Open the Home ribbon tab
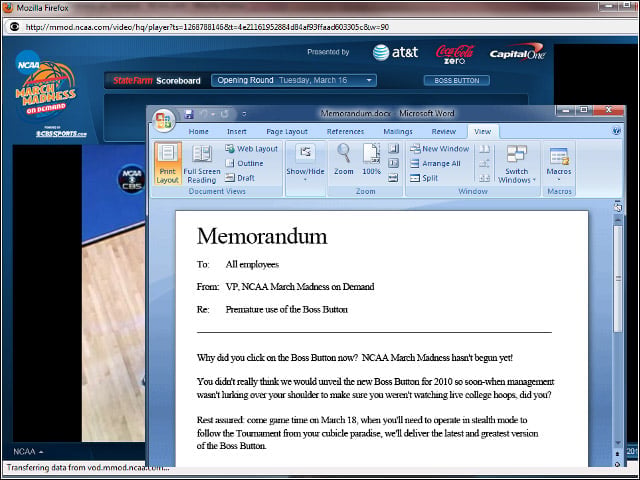640x480 pixels. click(x=199, y=131)
